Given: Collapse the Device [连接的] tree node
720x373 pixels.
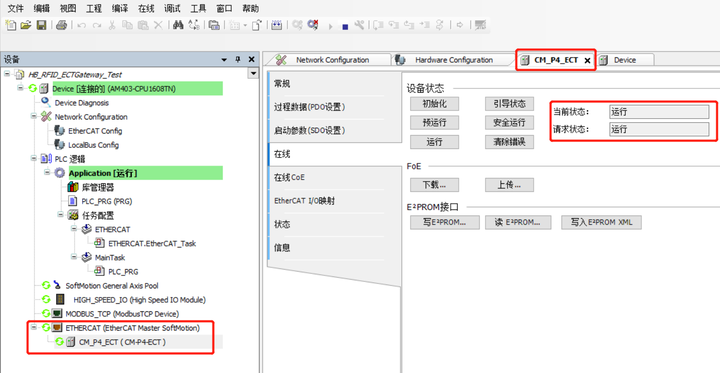Looking at the screenshot, I should [x=20, y=87].
